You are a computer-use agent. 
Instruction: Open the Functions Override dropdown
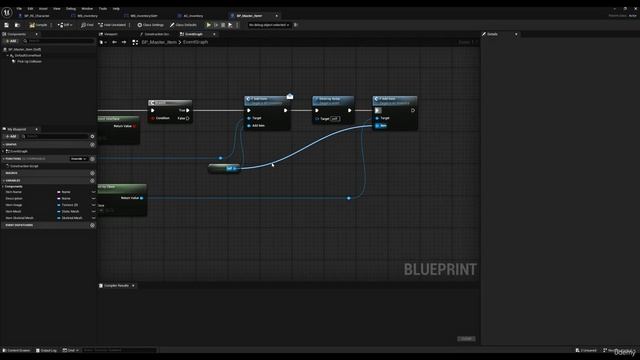point(78,159)
